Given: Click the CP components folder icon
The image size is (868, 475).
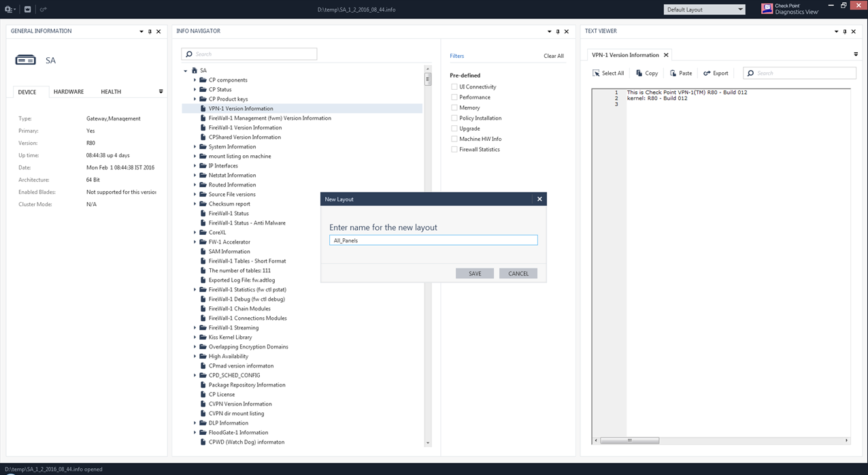Looking at the screenshot, I should 203,80.
